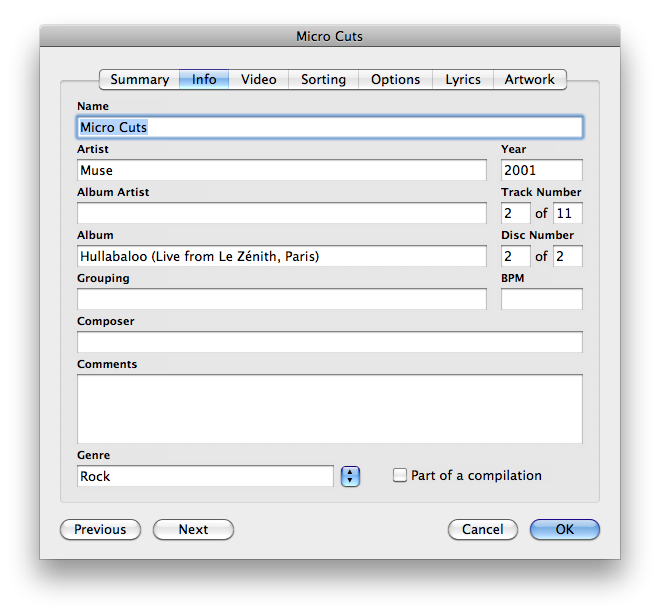
Task: Open the Genre dropdown arrows
Action: [350, 476]
